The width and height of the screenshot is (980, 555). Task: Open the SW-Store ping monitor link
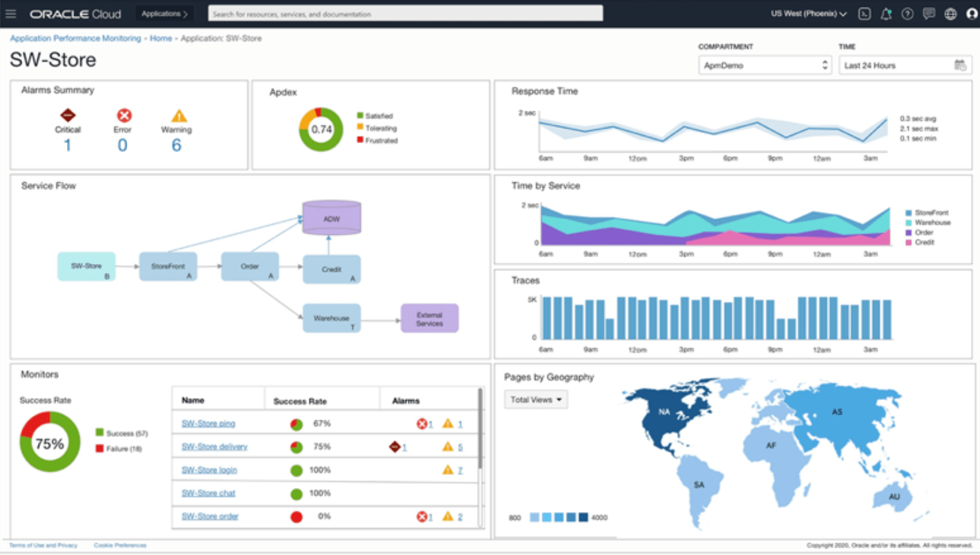pyautogui.click(x=207, y=423)
